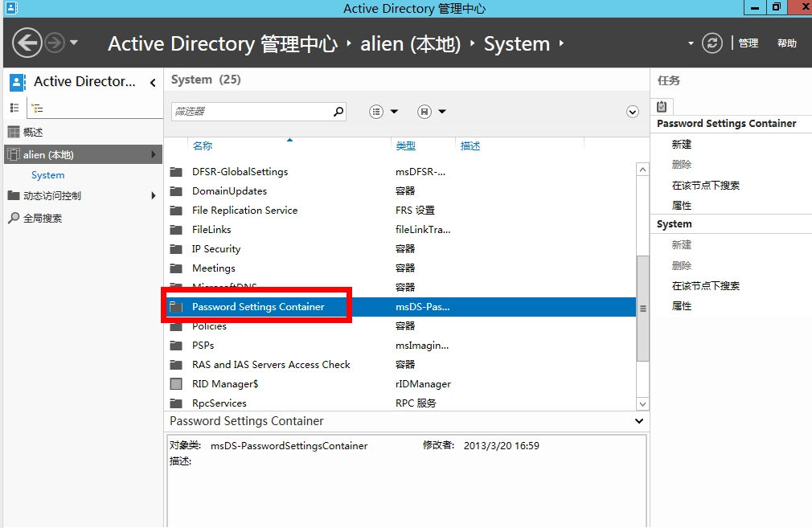Viewport: 812px width, 528px height.
Task: Click the refresh icon in the header
Action: pos(712,43)
